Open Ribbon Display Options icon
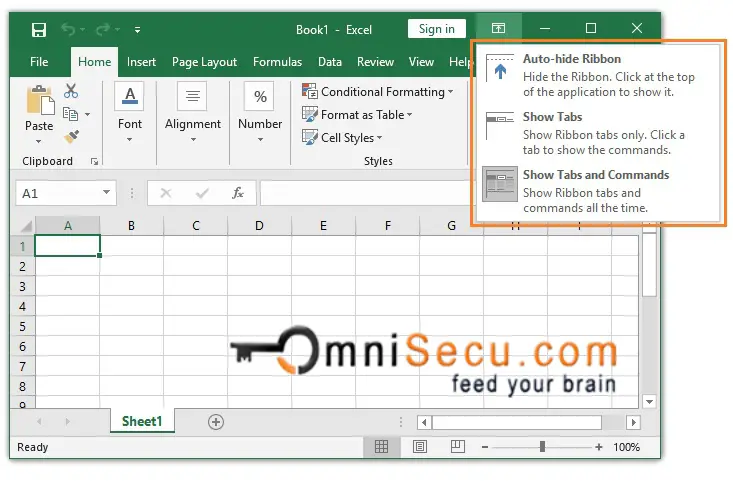Viewport: 733px width, 481px height. tap(498, 29)
